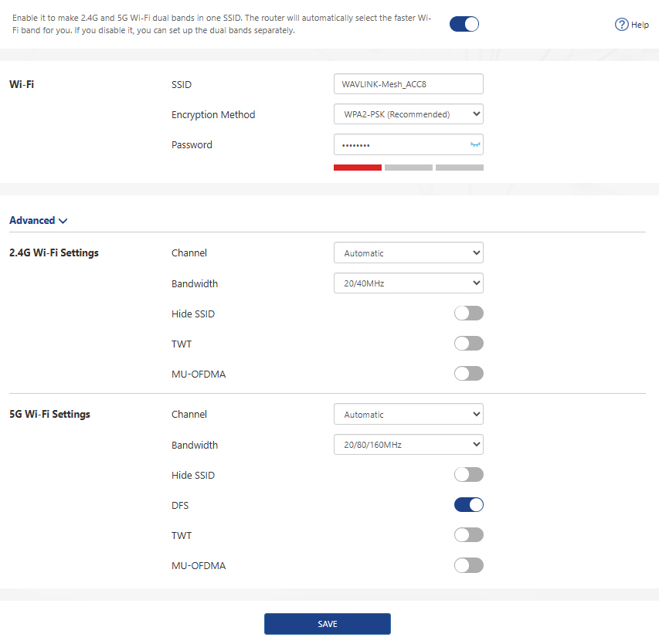
Task: Turn on TWT under 5G settings
Action: pyautogui.click(x=468, y=535)
